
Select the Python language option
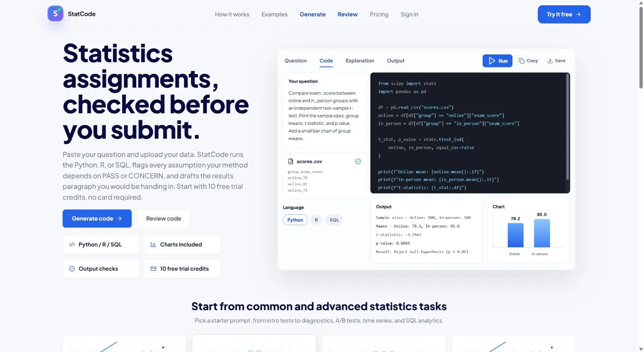coord(295,220)
